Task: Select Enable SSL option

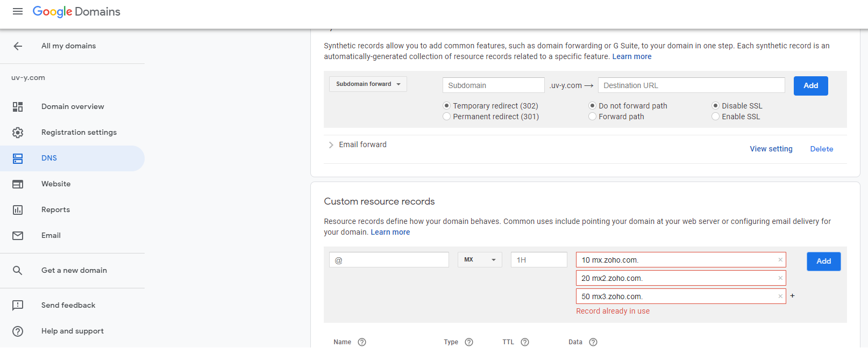Action: (x=715, y=117)
